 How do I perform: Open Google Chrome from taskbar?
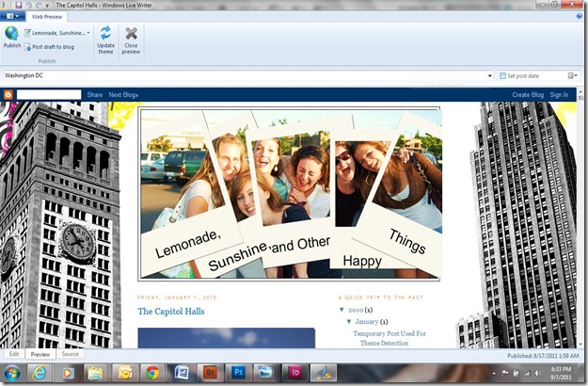152,373
